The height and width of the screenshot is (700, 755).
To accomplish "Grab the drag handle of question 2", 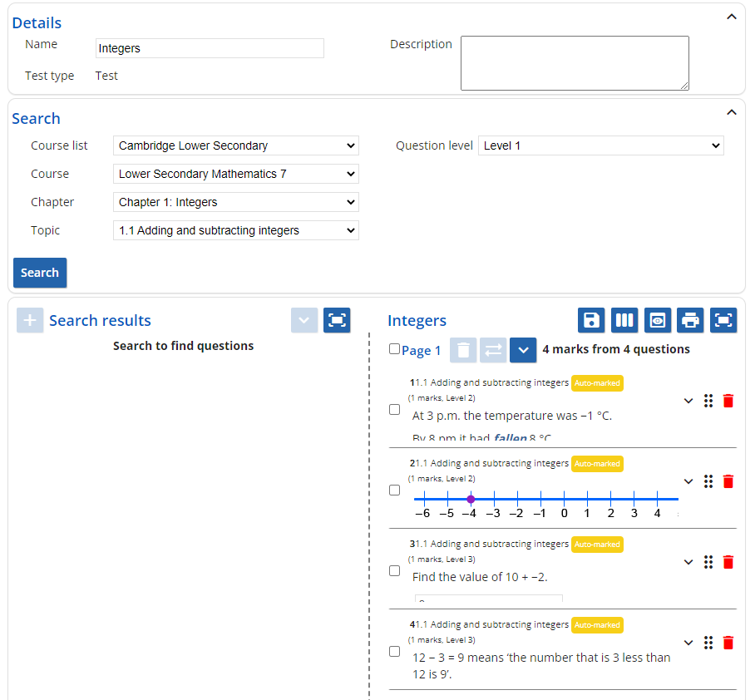I will tap(708, 481).
